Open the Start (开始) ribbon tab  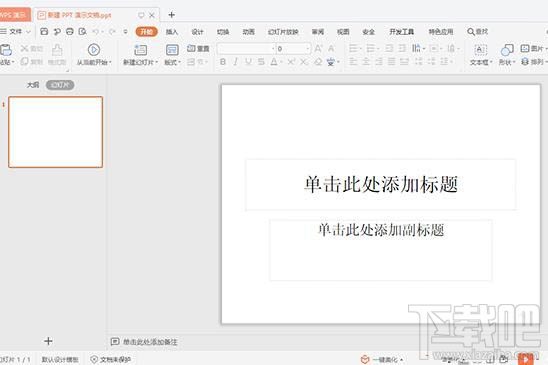146,31
